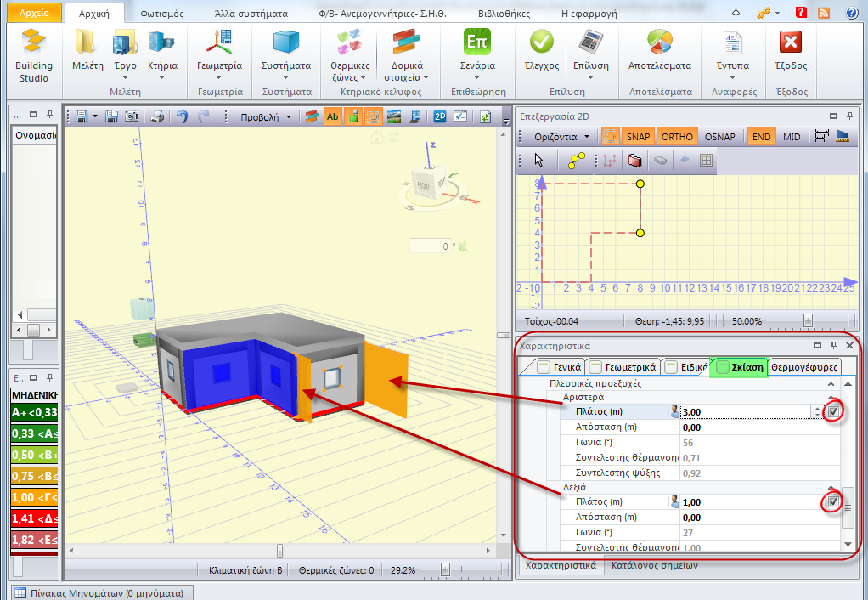Screen dimensions: 868x600
Task: Select the yellow points polyline tool
Action: (x=577, y=161)
